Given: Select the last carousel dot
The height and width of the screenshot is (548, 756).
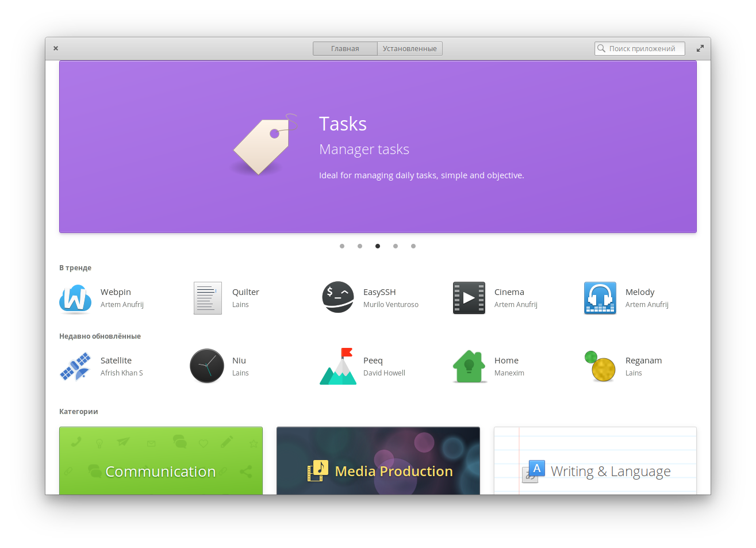Looking at the screenshot, I should tap(413, 246).
